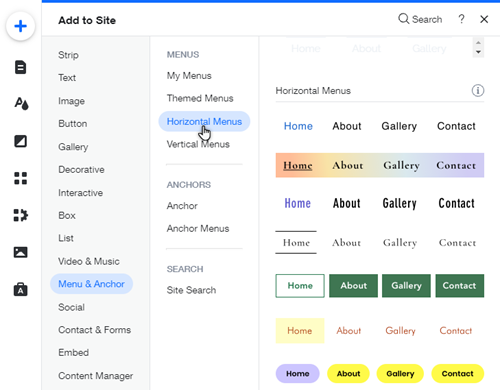Click the scroll up arrow in the preview pane
The width and height of the screenshot is (500, 390).
click(478, 43)
